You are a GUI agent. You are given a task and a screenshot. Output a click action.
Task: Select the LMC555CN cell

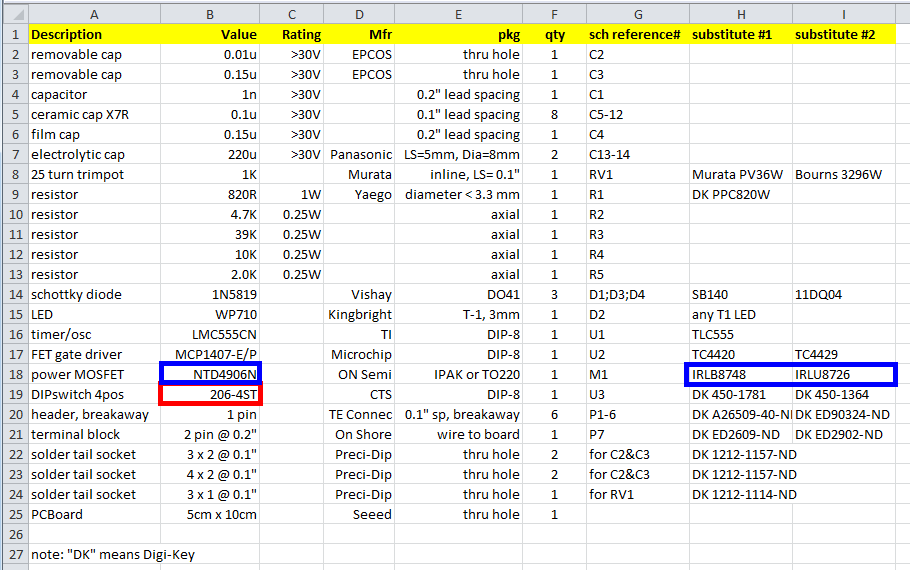coord(210,335)
